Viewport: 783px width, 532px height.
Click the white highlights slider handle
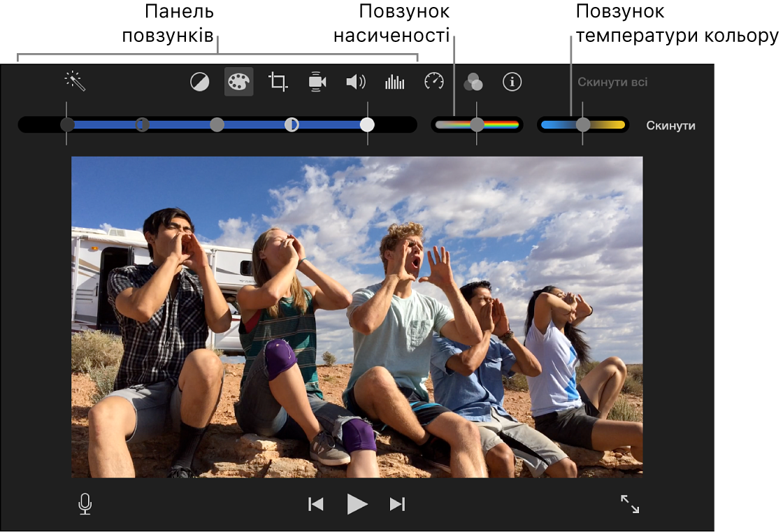(367, 125)
